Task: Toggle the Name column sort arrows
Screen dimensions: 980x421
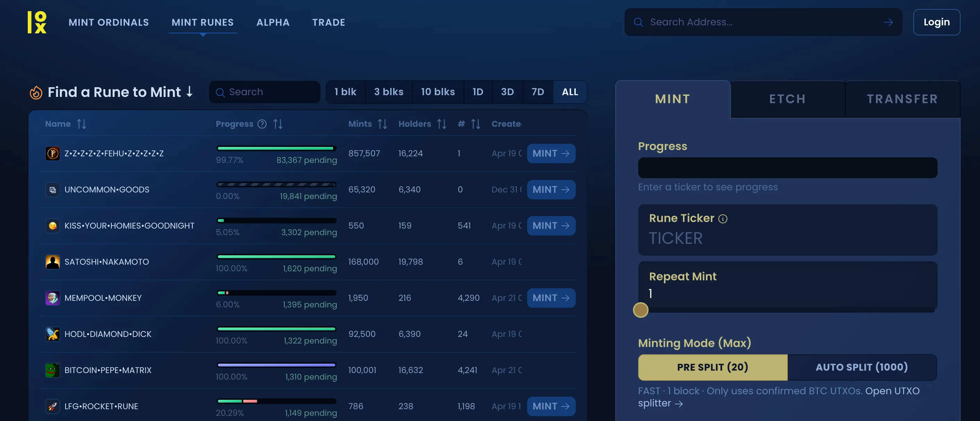Action: pyautogui.click(x=82, y=124)
